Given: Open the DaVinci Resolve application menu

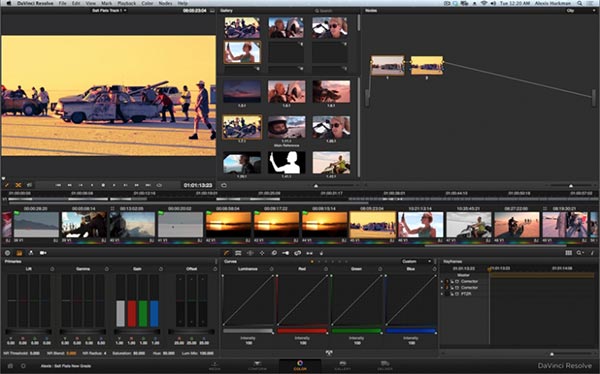Looking at the screenshot, I should tap(36, 3).
